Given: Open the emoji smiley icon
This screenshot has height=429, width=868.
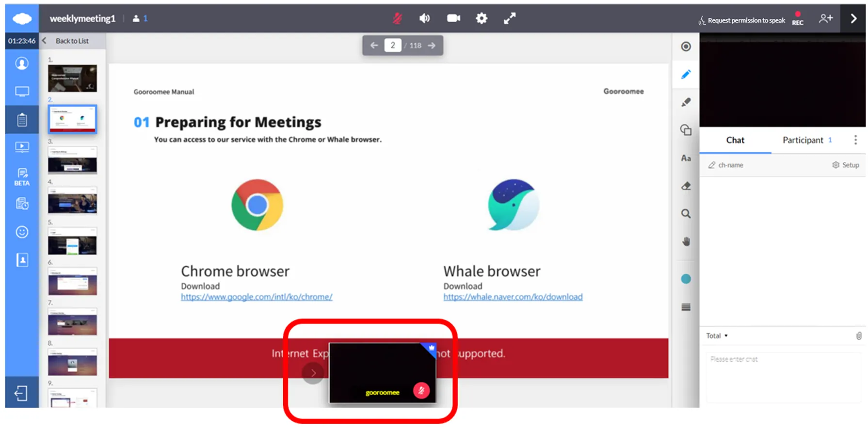Looking at the screenshot, I should click(x=22, y=232).
